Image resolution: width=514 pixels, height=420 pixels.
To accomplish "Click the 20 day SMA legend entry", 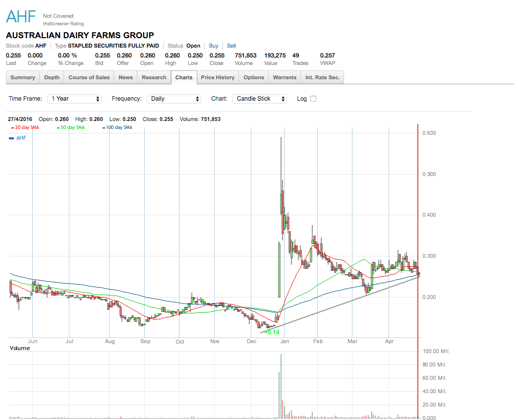I will 25,127.
